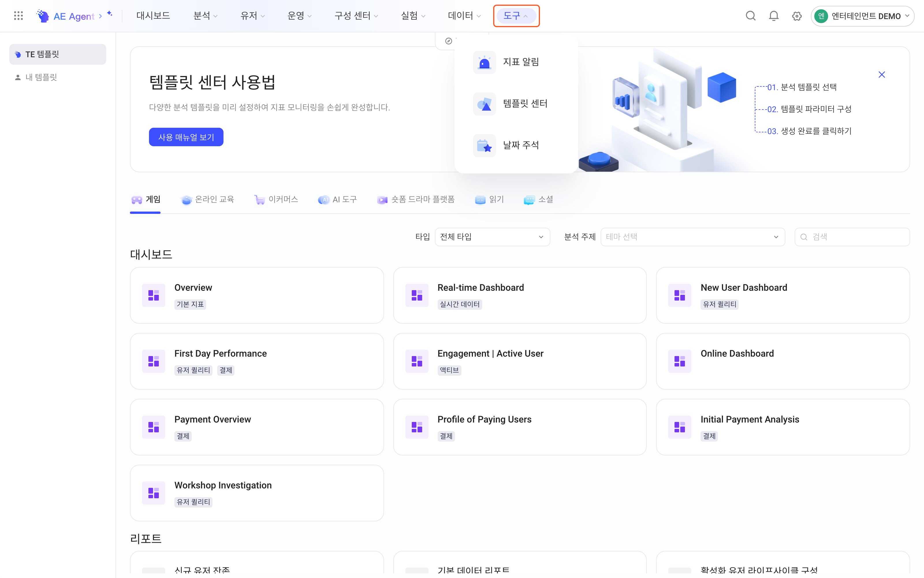
Task: Open the First Day Performance card
Action: pyautogui.click(x=257, y=361)
